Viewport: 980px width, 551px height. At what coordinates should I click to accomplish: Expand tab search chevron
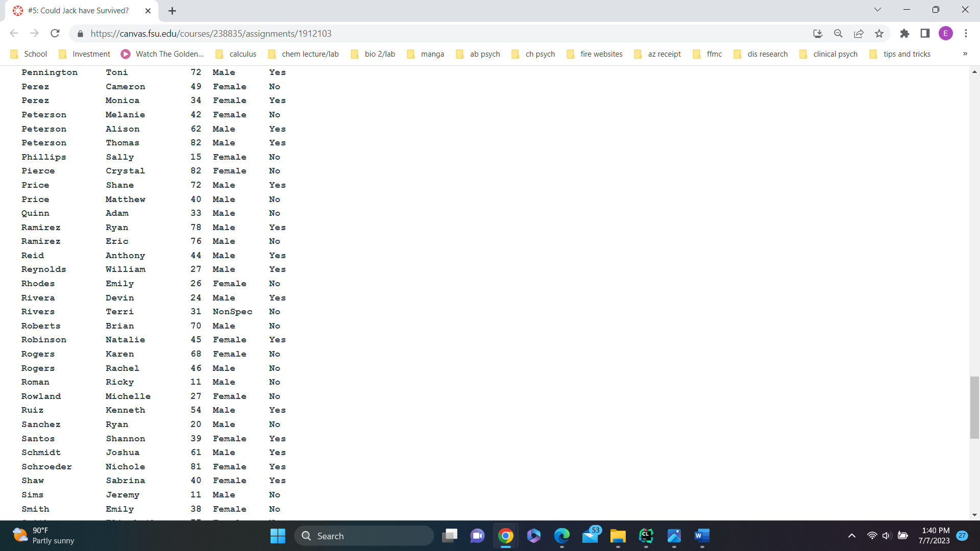pos(877,10)
